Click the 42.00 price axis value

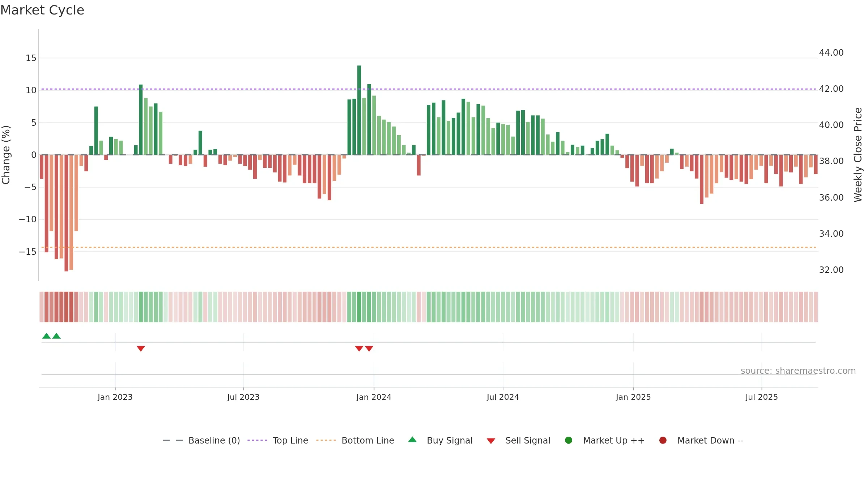pos(831,89)
